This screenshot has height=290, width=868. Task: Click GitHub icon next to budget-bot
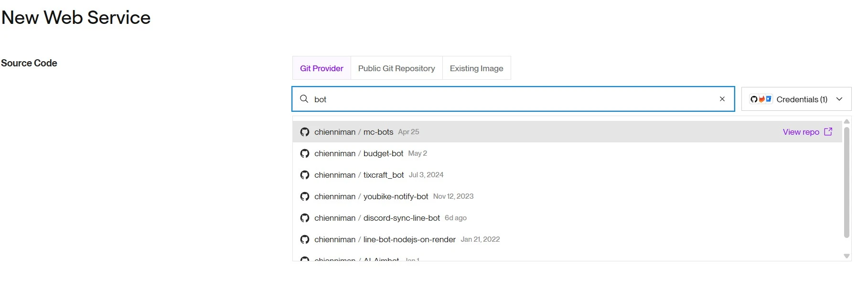305,153
